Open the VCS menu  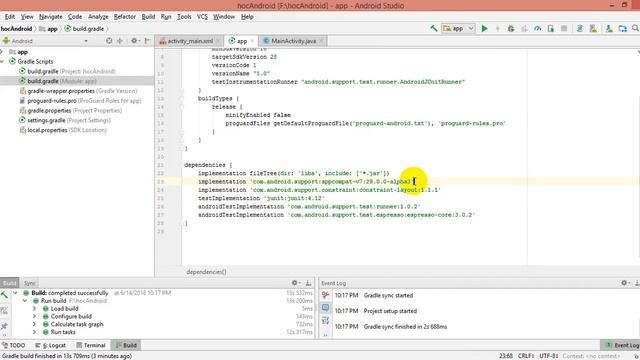[202, 17]
